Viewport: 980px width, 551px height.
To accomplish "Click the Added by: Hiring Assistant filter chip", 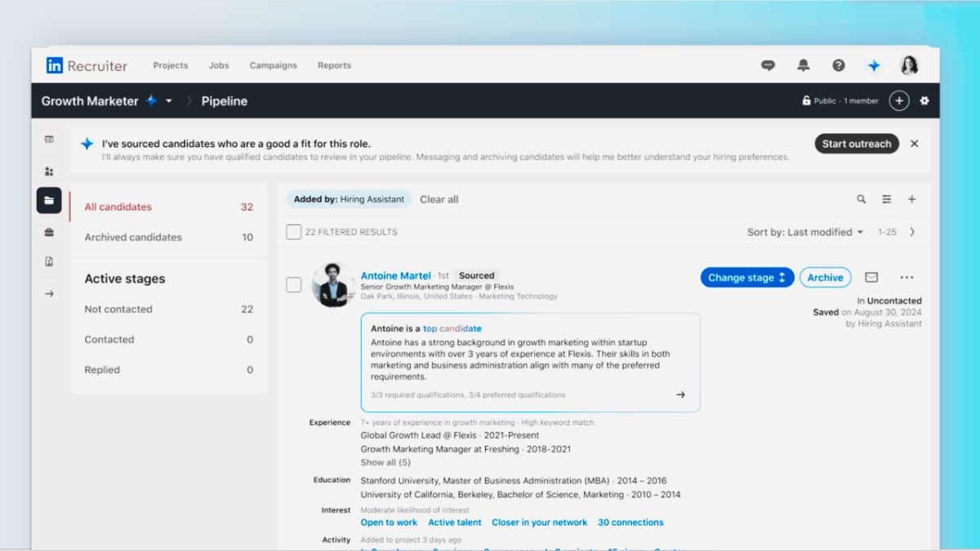I will 350,199.
